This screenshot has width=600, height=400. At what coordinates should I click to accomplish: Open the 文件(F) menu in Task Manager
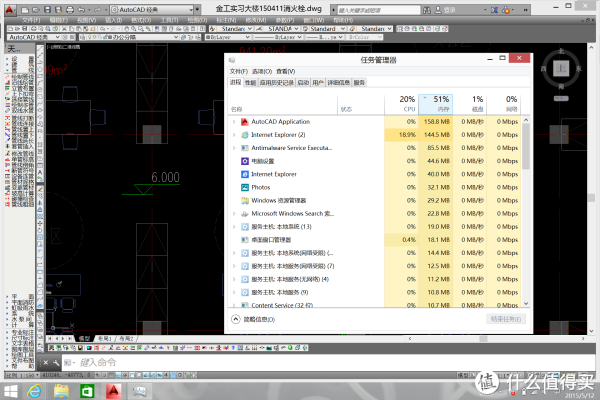(238, 72)
